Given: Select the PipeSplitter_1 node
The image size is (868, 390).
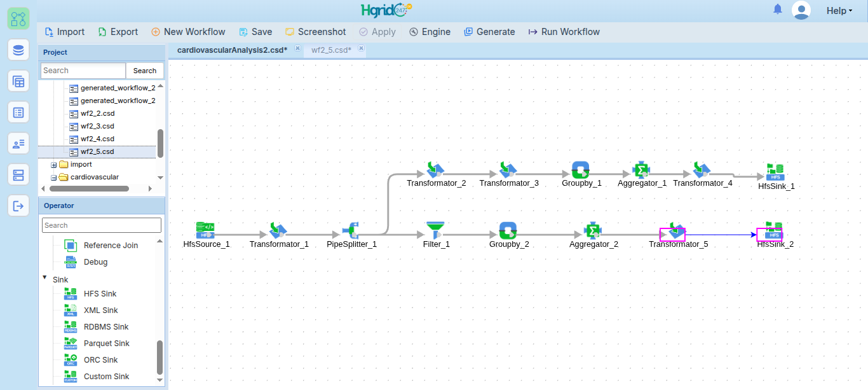Looking at the screenshot, I should coord(351,230).
